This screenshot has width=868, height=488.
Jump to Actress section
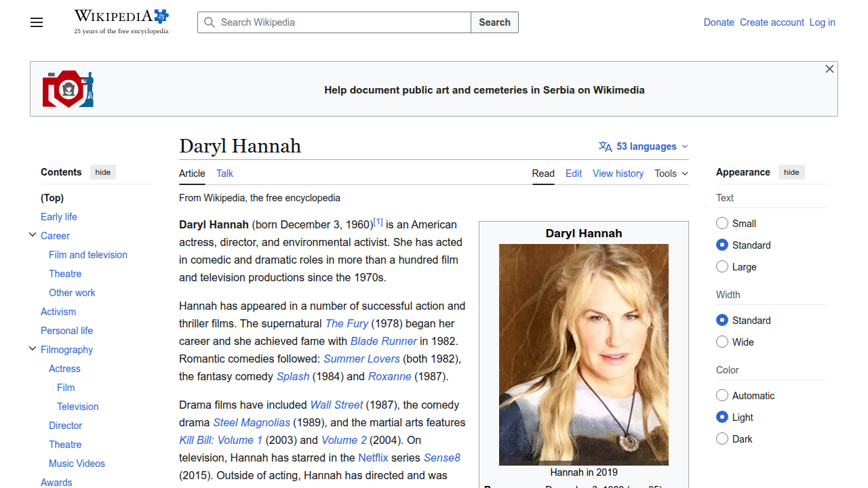(64, 369)
